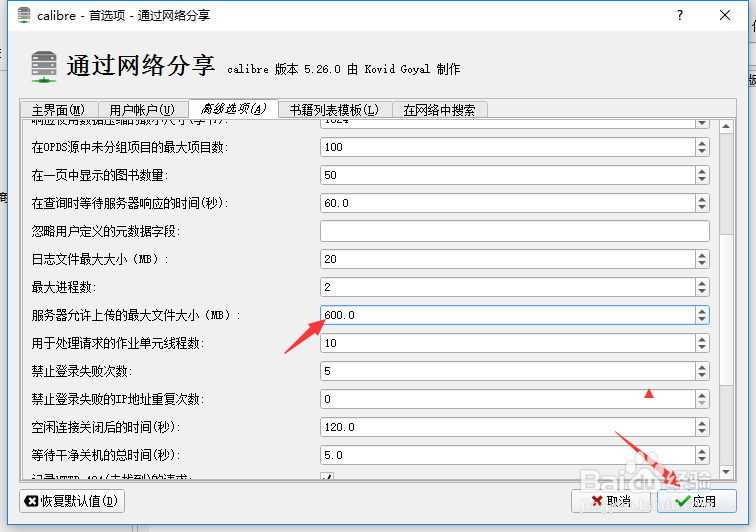756x532 pixels.
Task: Close the preferences dialog window
Action: tap(725, 15)
